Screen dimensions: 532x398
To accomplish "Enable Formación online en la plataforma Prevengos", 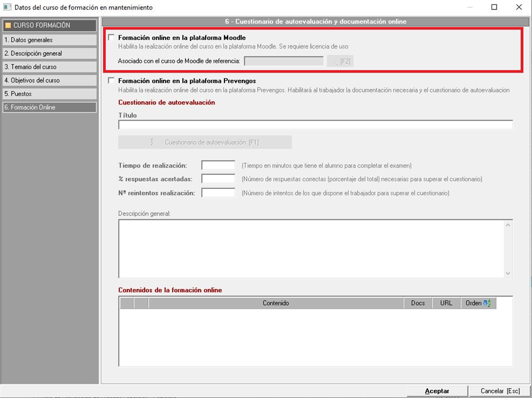I will click(x=111, y=81).
